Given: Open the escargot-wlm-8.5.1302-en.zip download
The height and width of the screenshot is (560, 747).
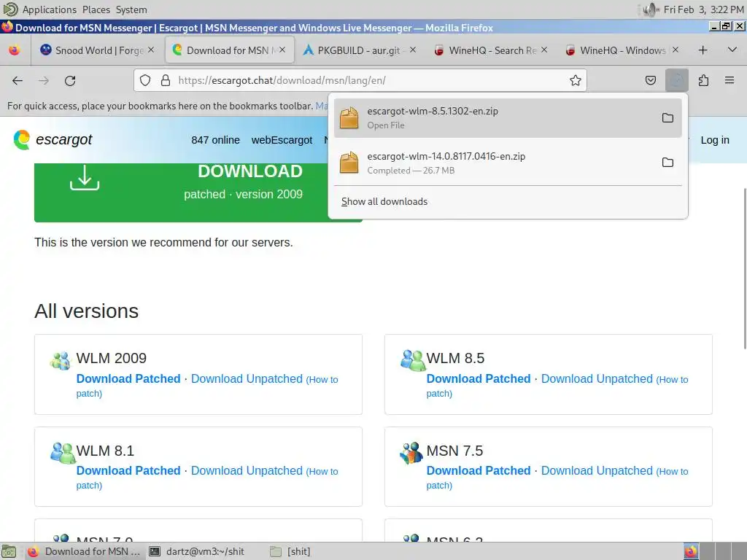Looking at the screenshot, I should coord(494,117).
